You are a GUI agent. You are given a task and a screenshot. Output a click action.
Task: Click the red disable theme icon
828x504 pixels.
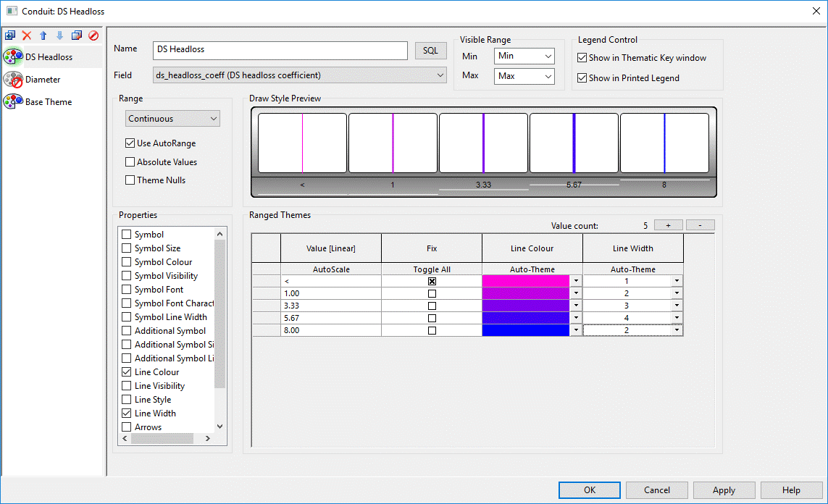[93, 35]
